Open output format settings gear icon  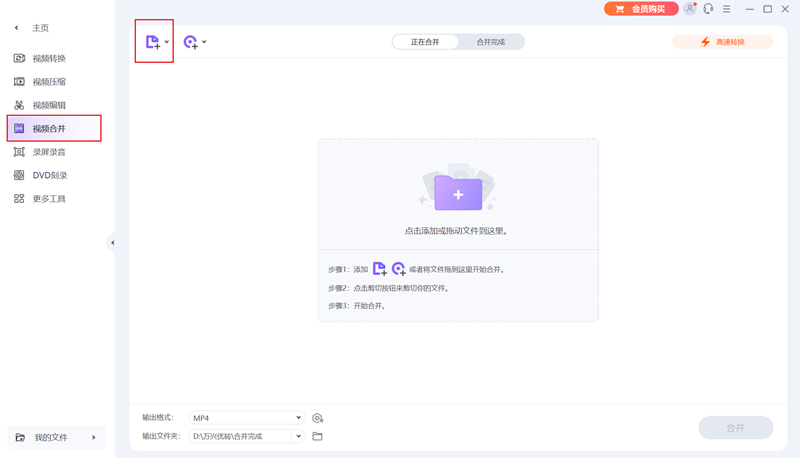[x=317, y=418]
